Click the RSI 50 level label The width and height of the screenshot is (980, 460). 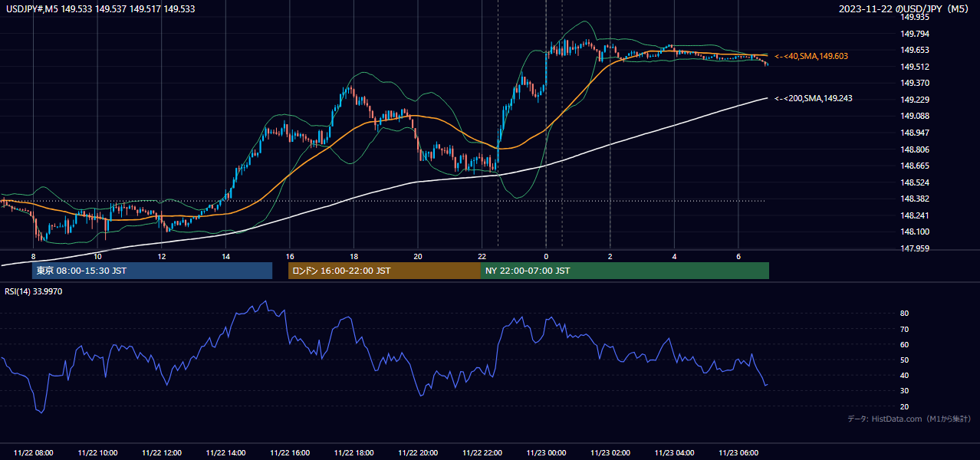point(905,360)
